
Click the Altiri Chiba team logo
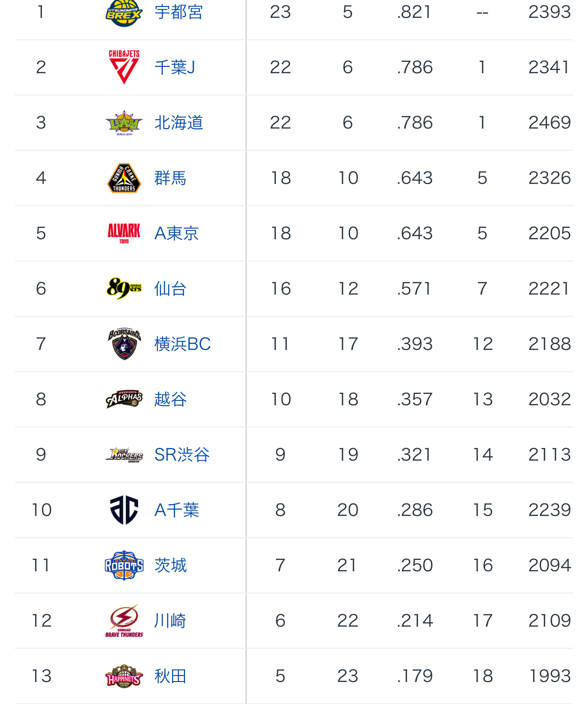coord(124,510)
